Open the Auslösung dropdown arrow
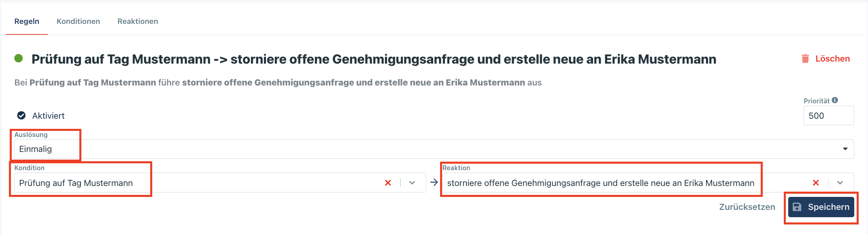The height and width of the screenshot is (235, 868). (845, 149)
